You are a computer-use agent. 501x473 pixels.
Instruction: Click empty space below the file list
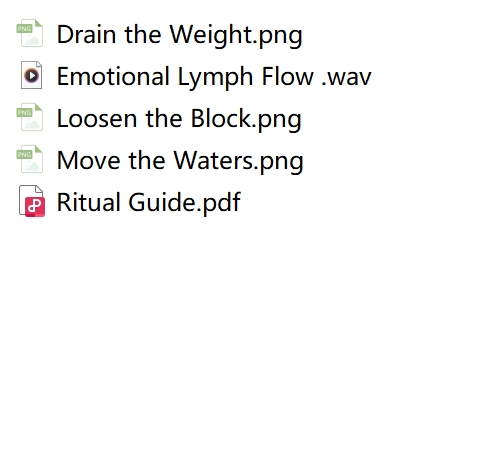(x=250, y=333)
